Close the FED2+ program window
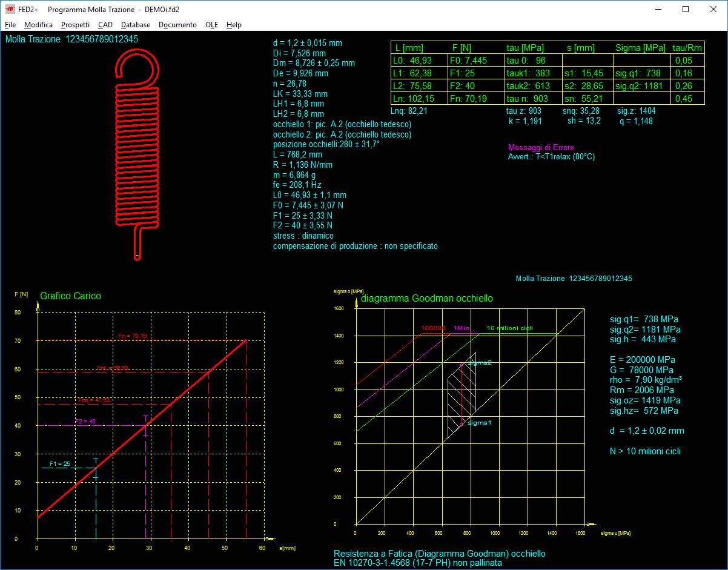The image size is (728, 570). pyautogui.click(x=713, y=10)
